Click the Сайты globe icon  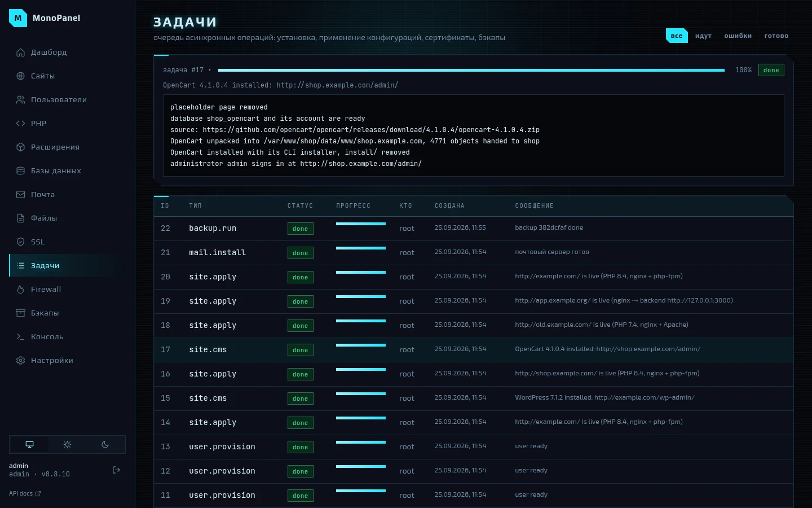pyautogui.click(x=20, y=76)
